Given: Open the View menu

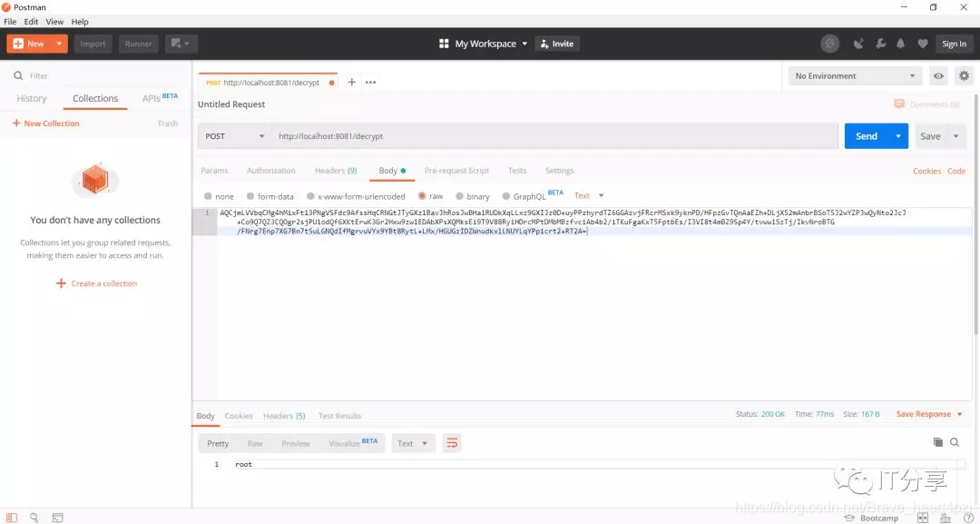Looking at the screenshot, I should [54, 21].
